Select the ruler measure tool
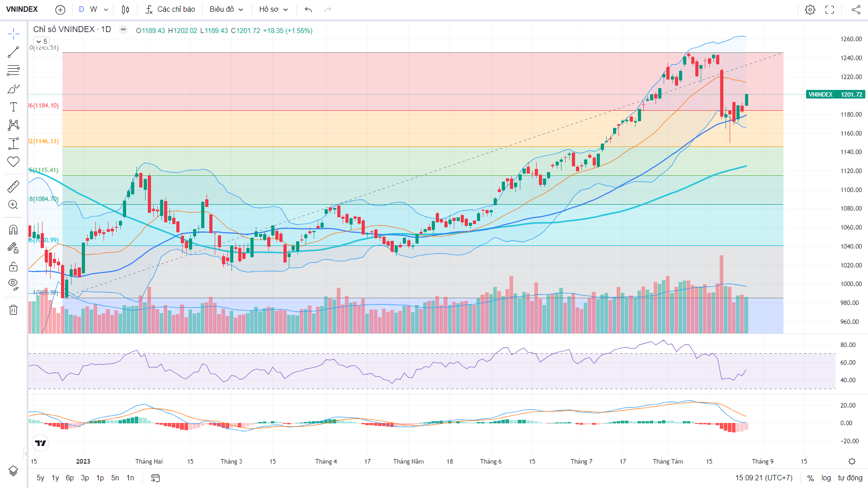Viewport: 868px width, 488px height. click(x=14, y=186)
